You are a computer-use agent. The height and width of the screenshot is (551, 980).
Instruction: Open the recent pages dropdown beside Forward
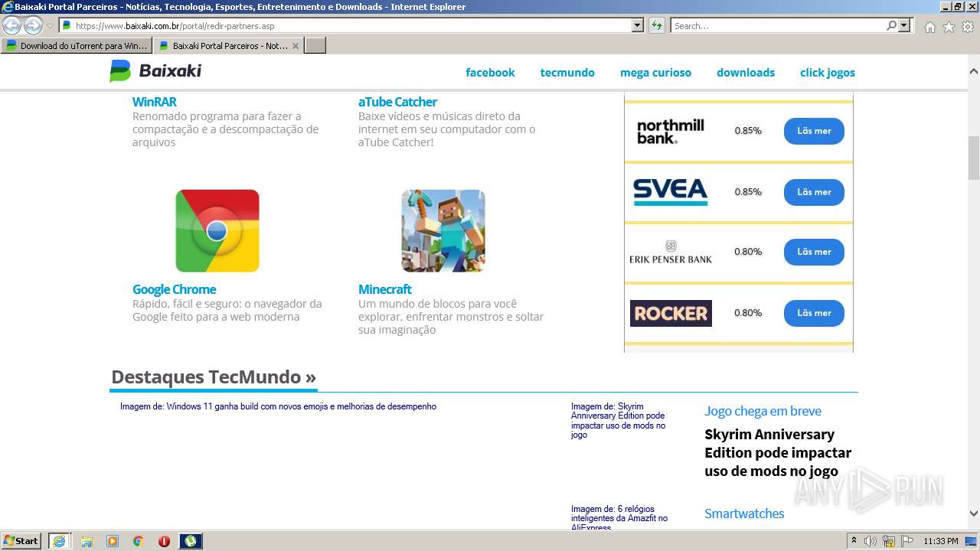50,26
